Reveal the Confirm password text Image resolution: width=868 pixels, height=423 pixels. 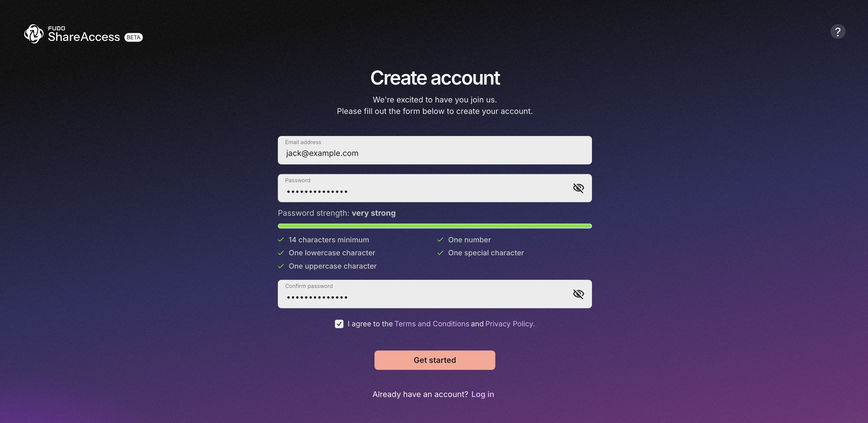(578, 294)
